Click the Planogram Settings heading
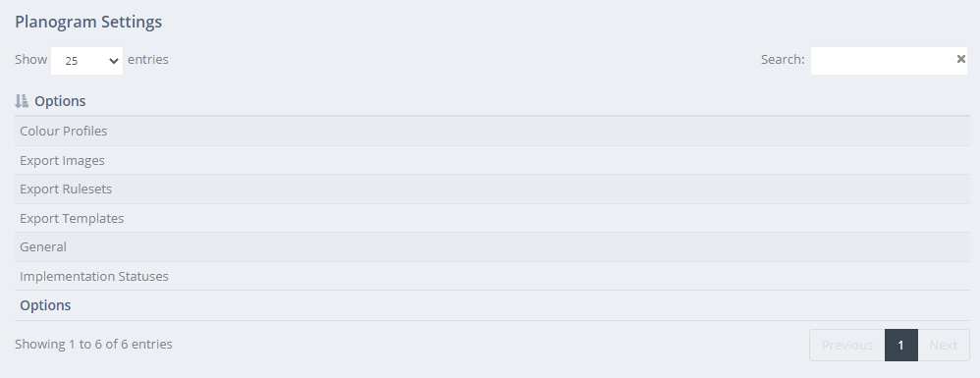The height and width of the screenshot is (378, 980). [x=88, y=22]
